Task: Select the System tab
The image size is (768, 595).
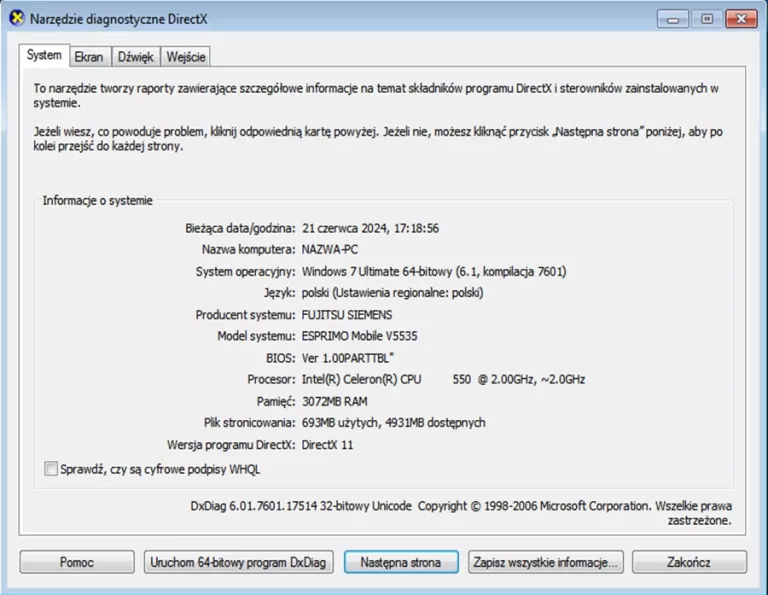Action: pyautogui.click(x=44, y=56)
